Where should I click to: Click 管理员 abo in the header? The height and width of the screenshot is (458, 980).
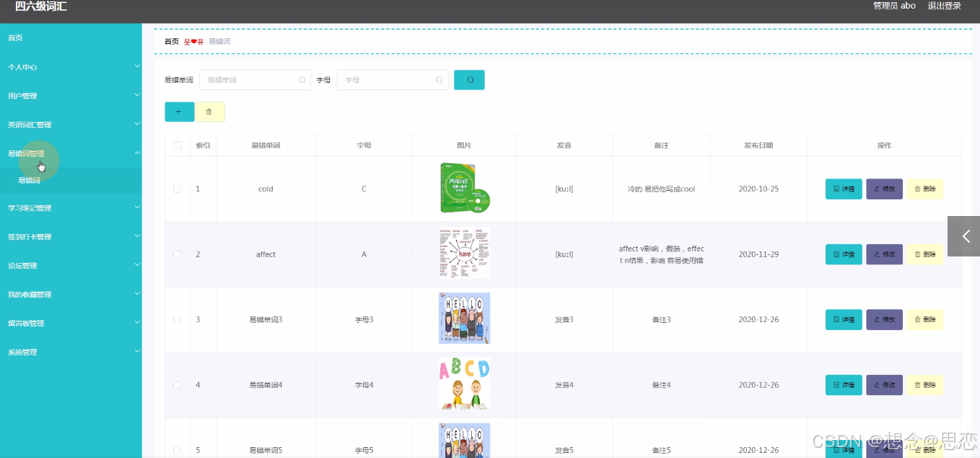894,6
